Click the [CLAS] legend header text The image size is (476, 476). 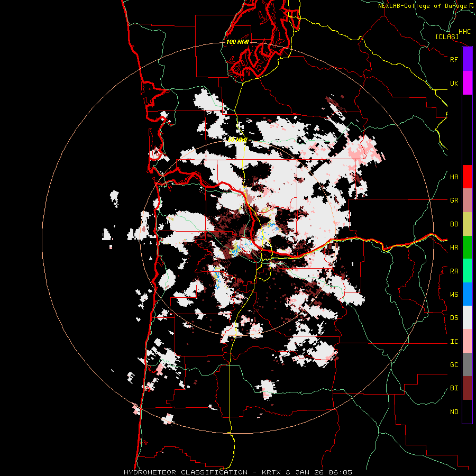coord(447,36)
